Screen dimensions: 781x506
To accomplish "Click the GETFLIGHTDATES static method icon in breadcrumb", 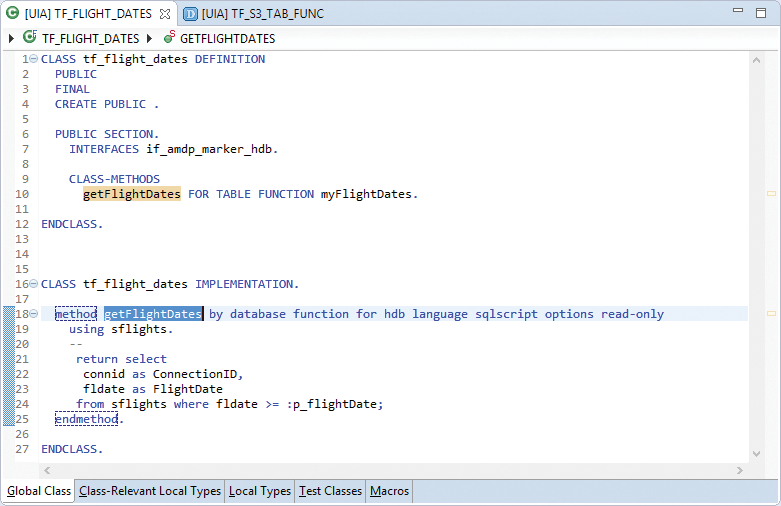I will pyautogui.click(x=169, y=37).
